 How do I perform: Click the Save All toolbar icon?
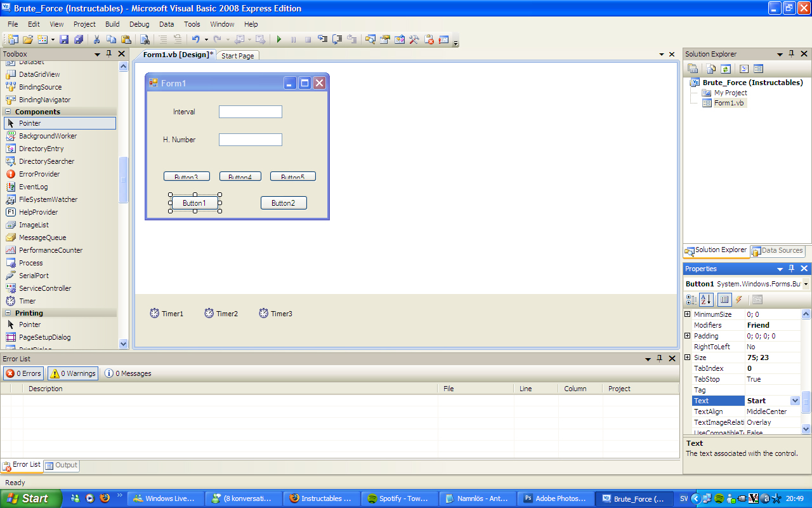pyautogui.click(x=78, y=39)
